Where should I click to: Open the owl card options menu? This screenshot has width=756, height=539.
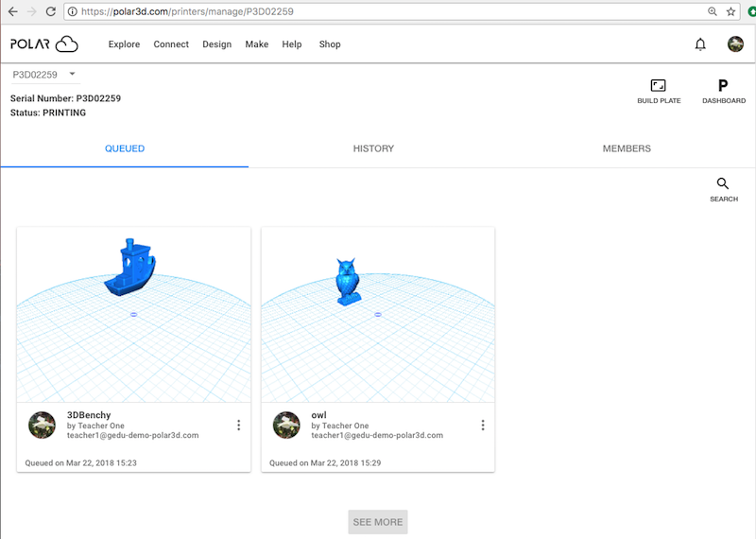coord(483,426)
